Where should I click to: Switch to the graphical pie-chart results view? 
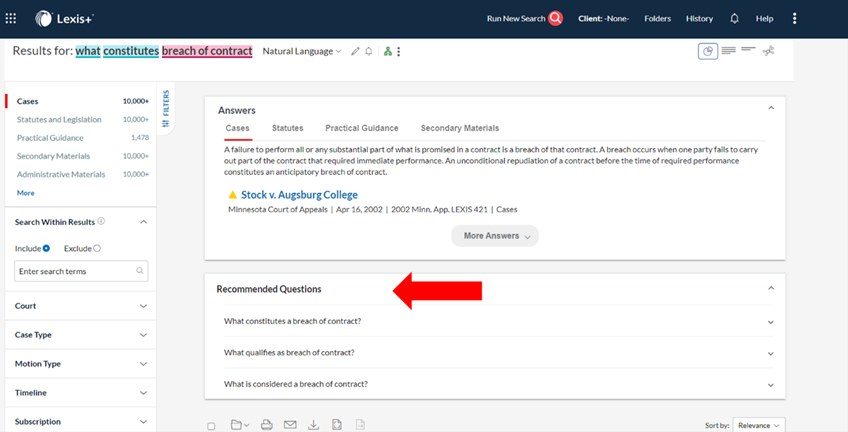pos(707,51)
